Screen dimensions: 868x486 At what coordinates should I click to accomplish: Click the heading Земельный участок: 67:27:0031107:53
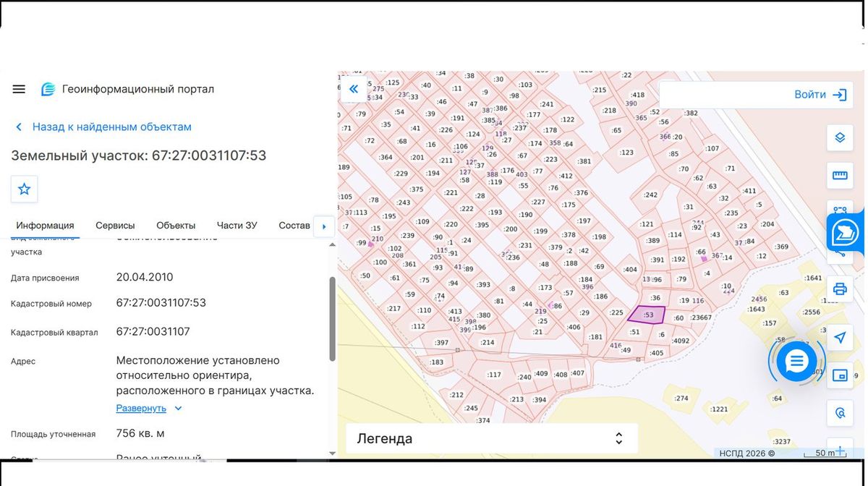(139, 155)
